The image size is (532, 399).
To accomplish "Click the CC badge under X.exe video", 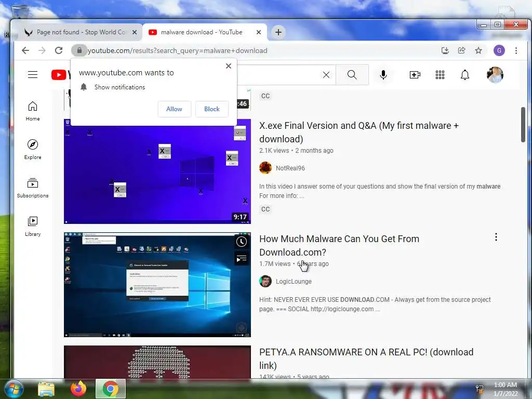I will [x=265, y=209].
